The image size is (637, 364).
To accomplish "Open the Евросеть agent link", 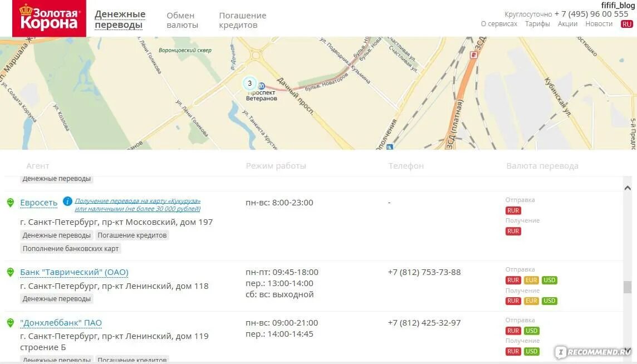I will 38,202.
